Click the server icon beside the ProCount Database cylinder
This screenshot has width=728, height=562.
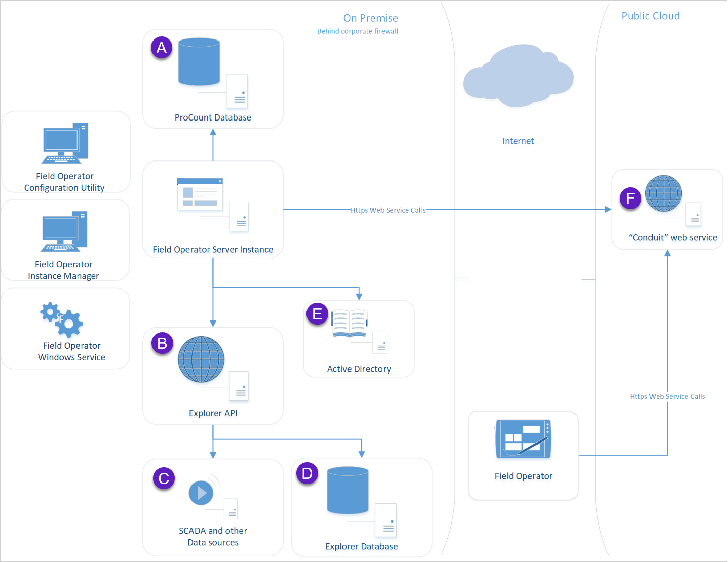pyautogui.click(x=237, y=92)
